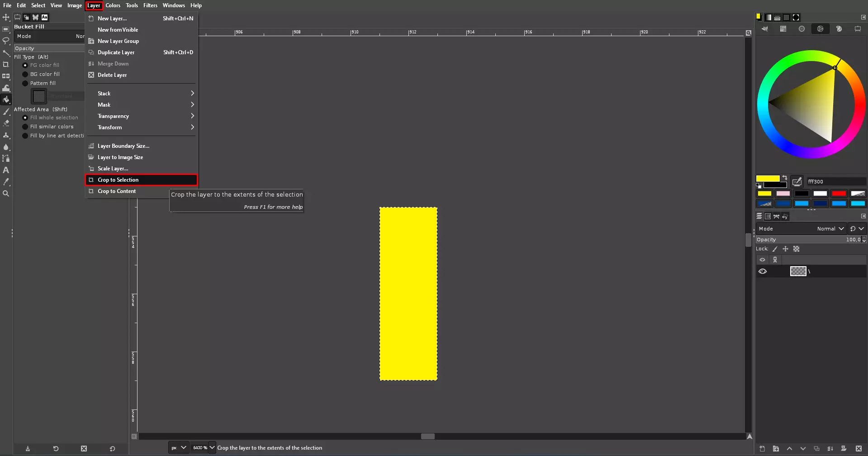Toggle lock position and size
868x456 pixels.
tap(785, 249)
